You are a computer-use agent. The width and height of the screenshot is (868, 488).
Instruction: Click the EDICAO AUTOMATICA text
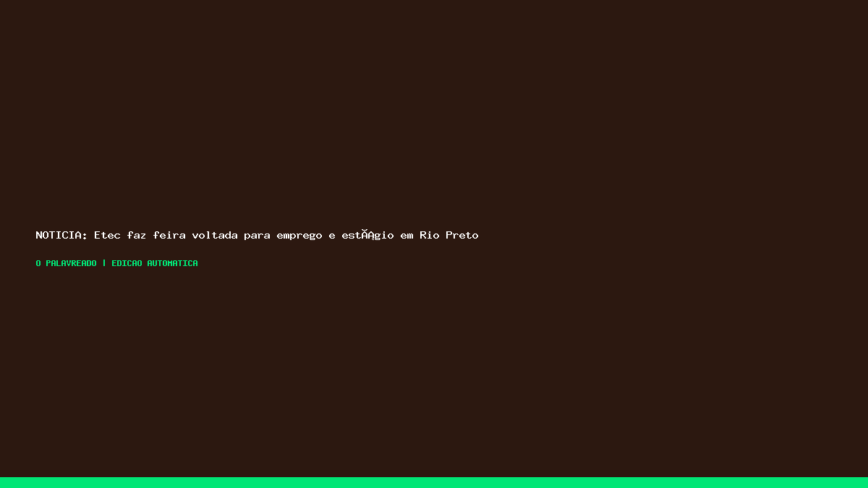pos(154,263)
